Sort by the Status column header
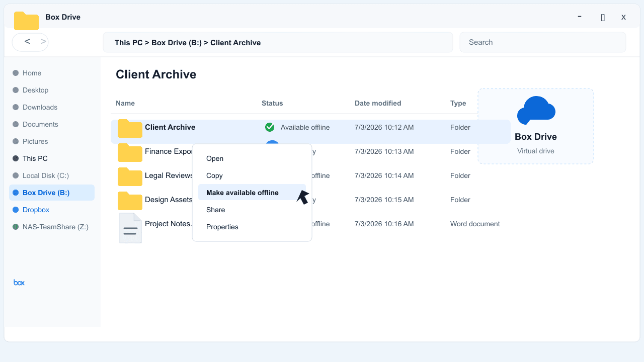This screenshot has width=644, height=362. click(272, 103)
